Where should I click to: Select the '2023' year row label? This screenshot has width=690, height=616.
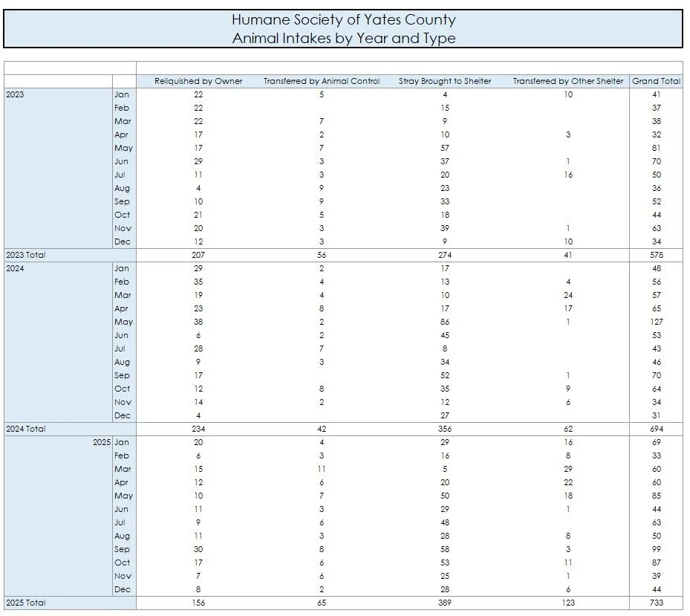(15, 94)
